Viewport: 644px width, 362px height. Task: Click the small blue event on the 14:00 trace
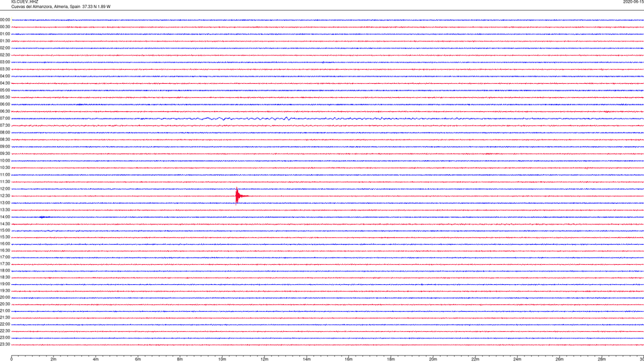(44, 217)
